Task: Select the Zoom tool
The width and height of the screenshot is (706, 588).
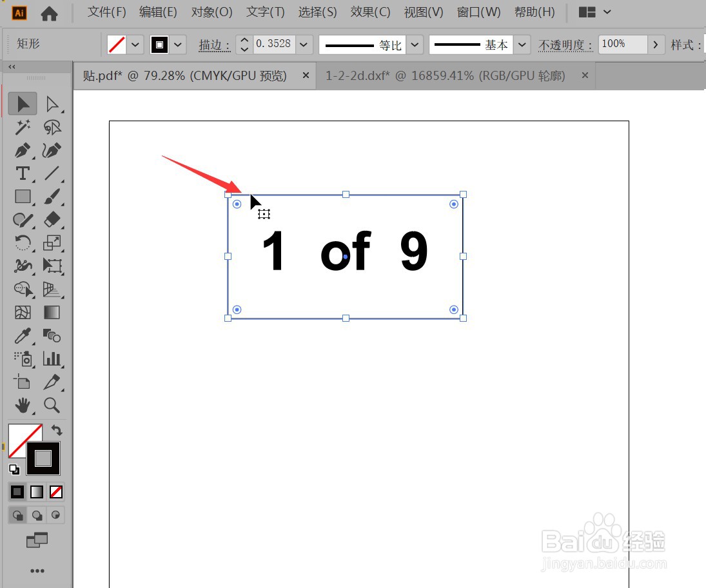Action: 52,406
